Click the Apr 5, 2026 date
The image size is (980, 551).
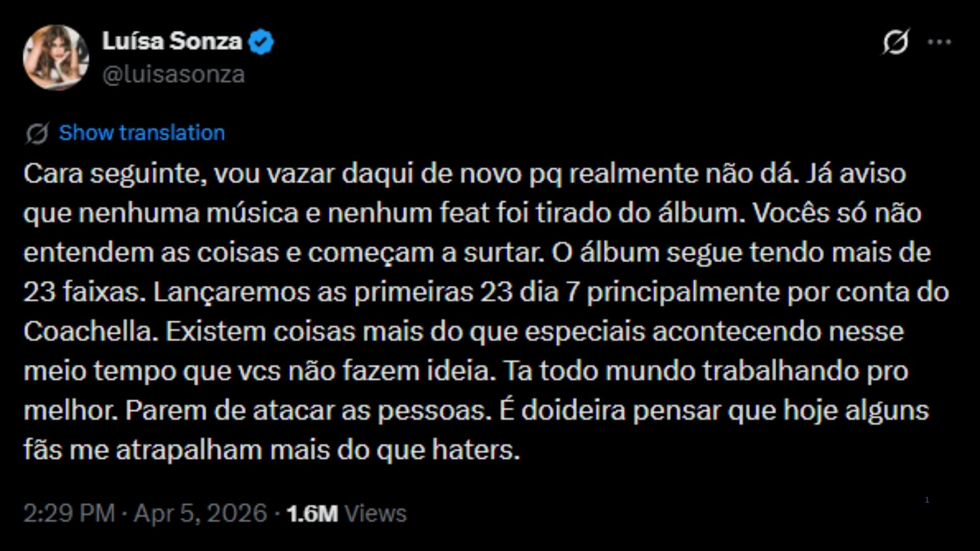click(x=200, y=513)
